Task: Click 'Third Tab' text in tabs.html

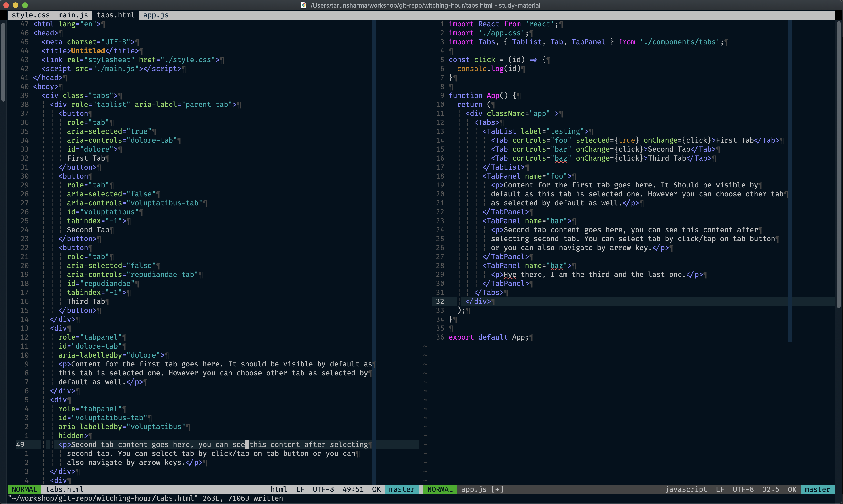Action: click(x=86, y=302)
